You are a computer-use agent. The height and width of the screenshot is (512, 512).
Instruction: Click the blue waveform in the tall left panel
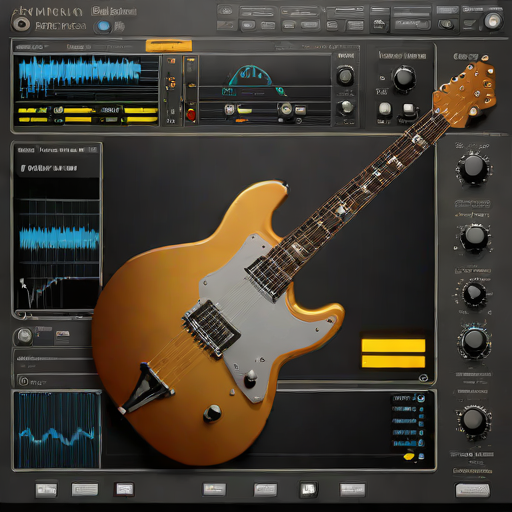click(59, 238)
